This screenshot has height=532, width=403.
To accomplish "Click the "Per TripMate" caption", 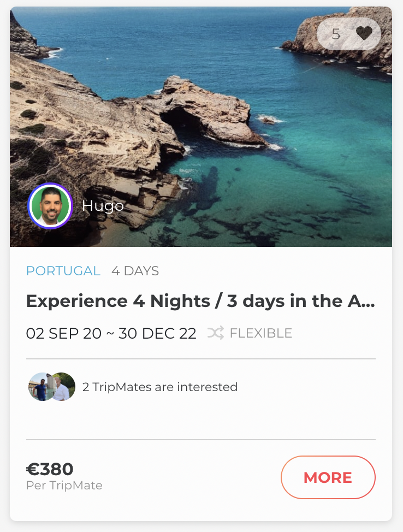I will 64,486.
